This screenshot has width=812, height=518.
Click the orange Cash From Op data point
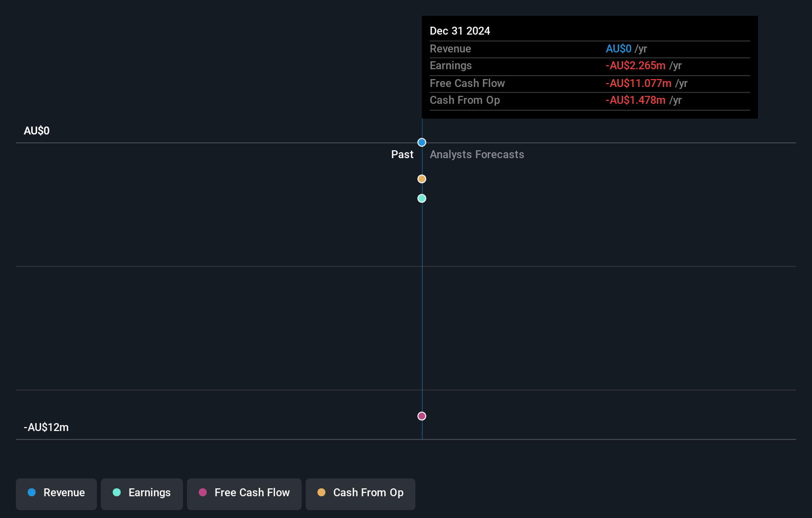[x=422, y=179]
